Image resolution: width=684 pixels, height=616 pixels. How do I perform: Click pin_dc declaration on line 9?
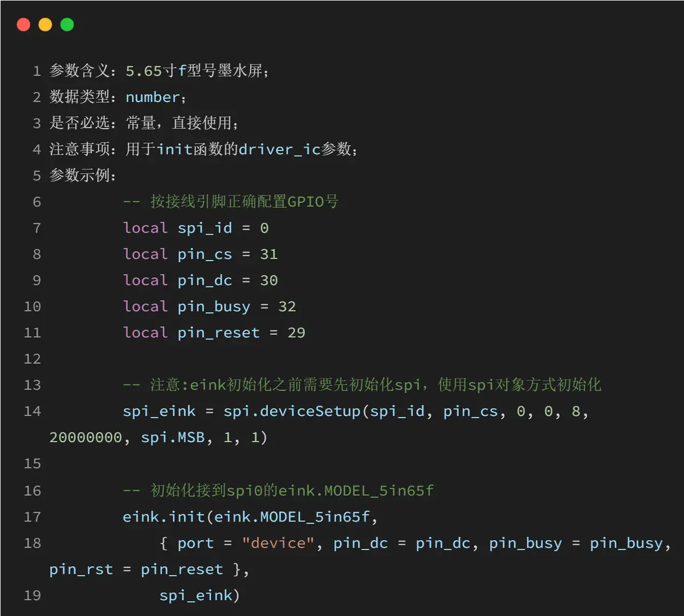pyautogui.click(x=205, y=280)
